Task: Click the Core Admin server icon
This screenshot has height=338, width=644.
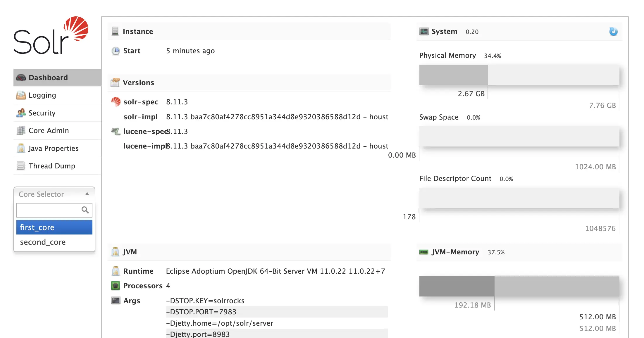Action: click(x=21, y=130)
